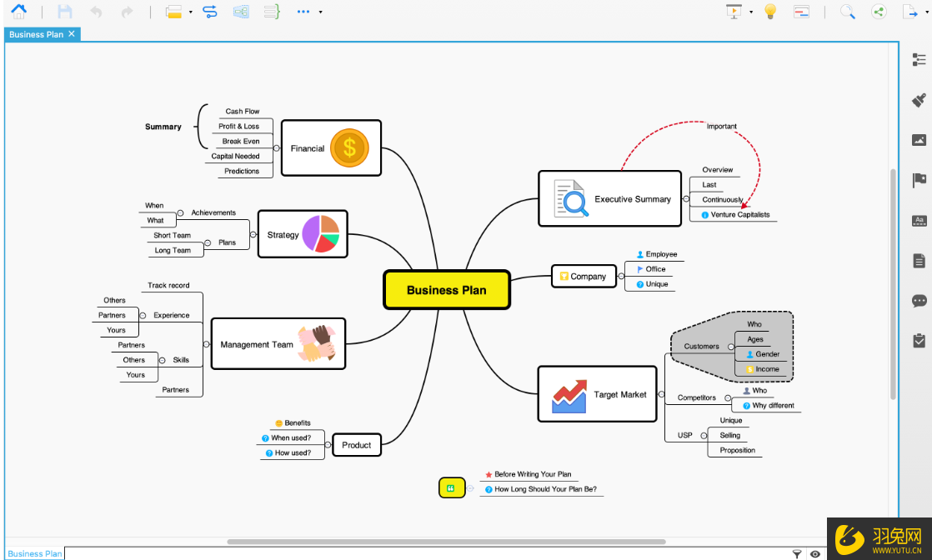
Task: Open the presentation mode dropdown arrow
Action: [750, 12]
